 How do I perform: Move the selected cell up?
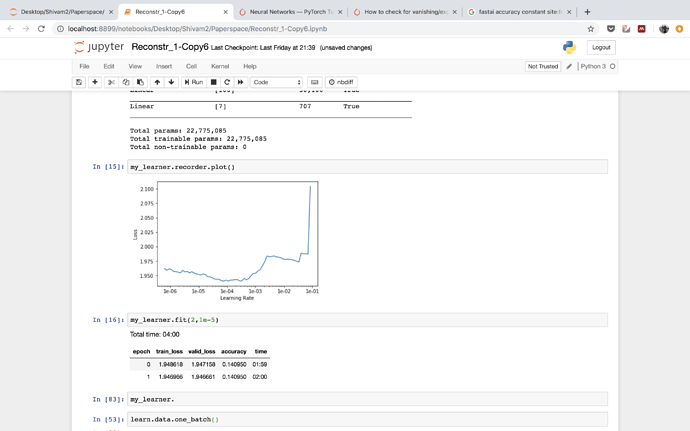[157, 82]
